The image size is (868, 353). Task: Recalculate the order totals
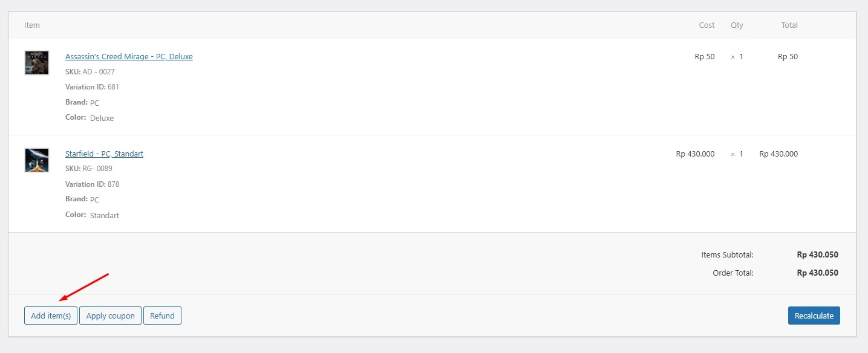pyautogui.click(x=814, y=316)
